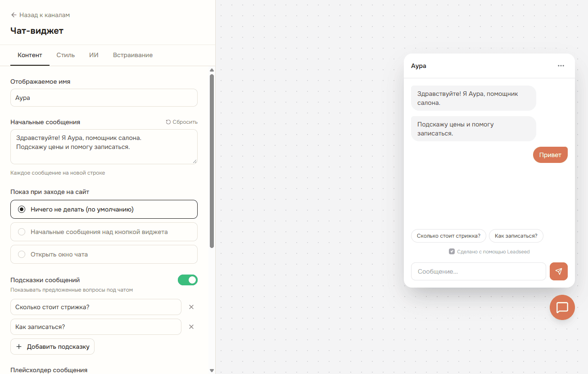This screenshot has width=588, height=374.
Task: Select 'Ничего не делать (по умолчанию)' radio option
Action: [x=104, y=209]
